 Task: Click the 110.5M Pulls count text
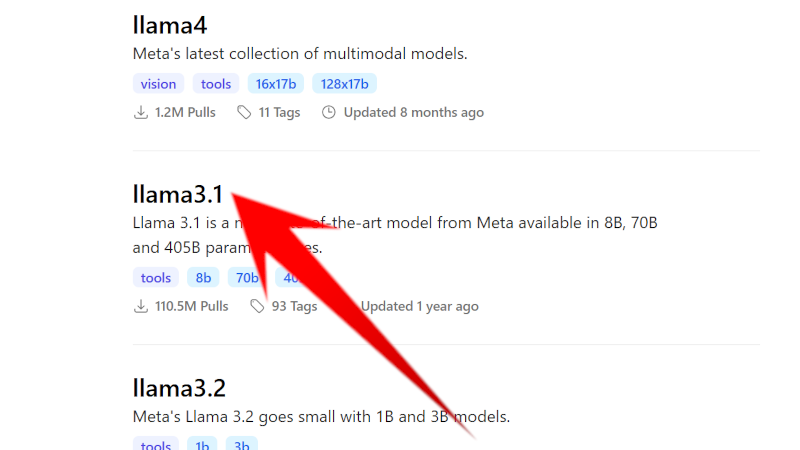(192, 306)
